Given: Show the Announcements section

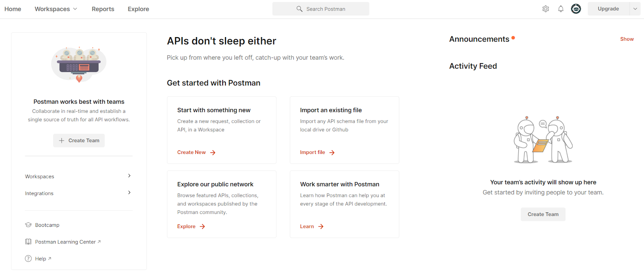Looking at the screenshot, I should 627,39.
